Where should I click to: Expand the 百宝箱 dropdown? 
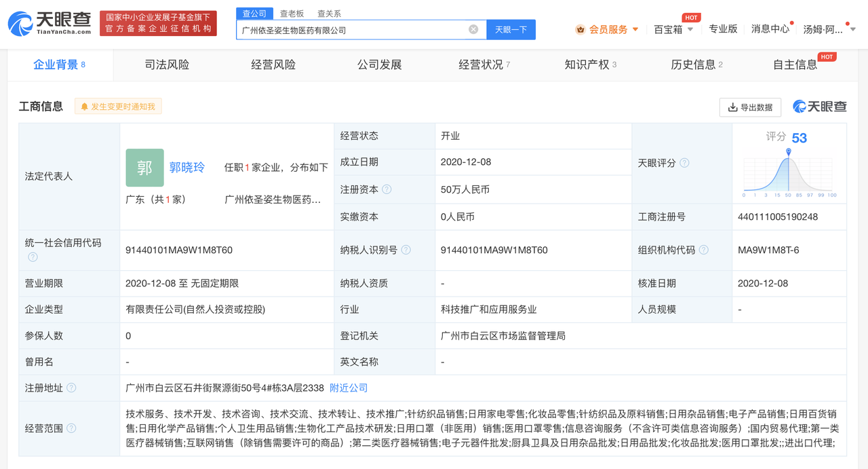(x=673, y=29)
